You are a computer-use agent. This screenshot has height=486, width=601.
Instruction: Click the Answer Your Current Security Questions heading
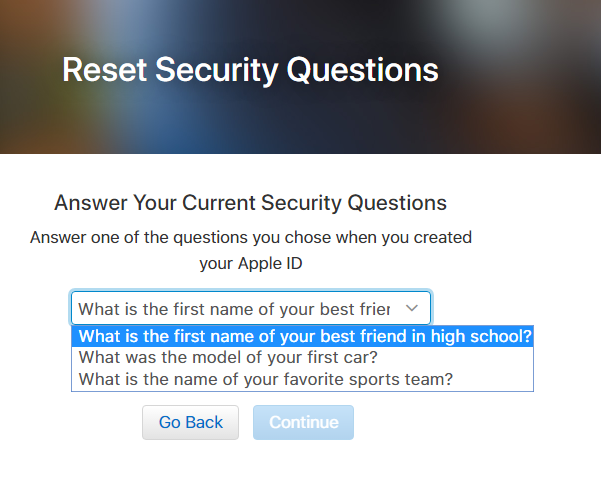coord(250,203)
